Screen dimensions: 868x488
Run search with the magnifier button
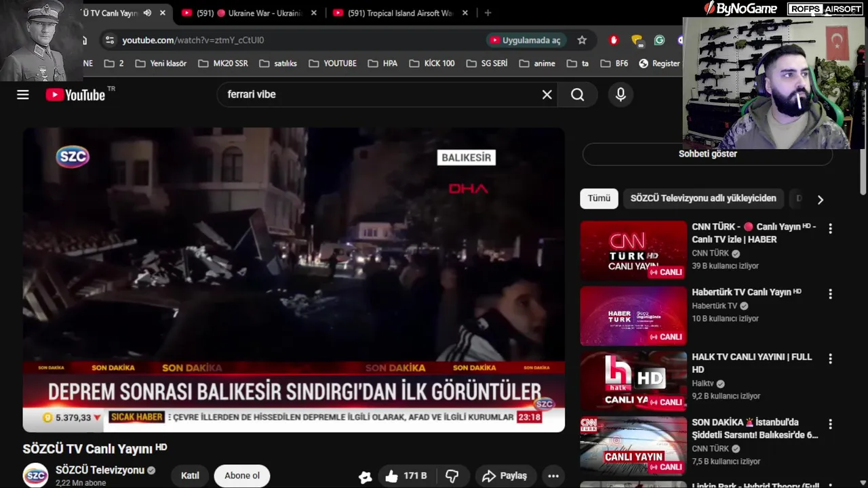[577, 95]
